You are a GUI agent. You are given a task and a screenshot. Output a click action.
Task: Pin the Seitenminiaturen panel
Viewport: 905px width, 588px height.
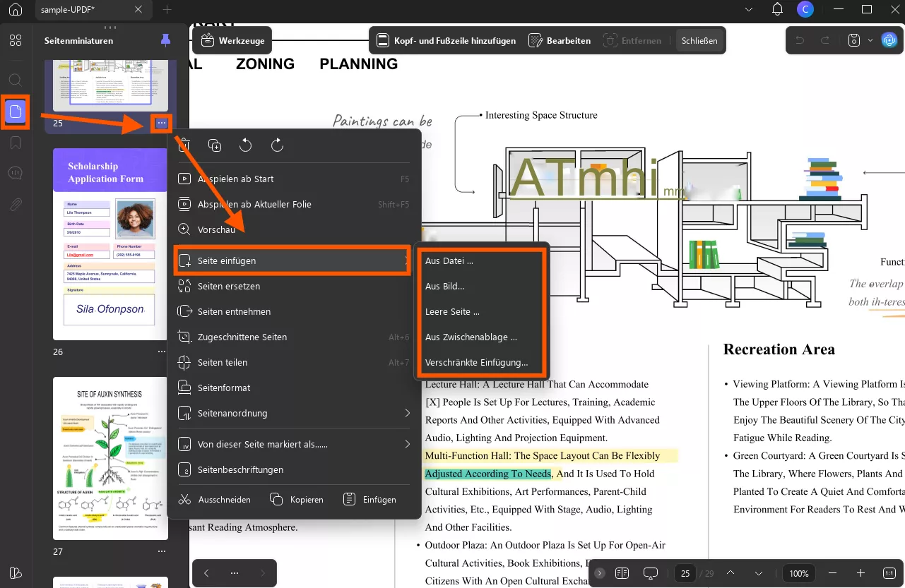point(165,40)
